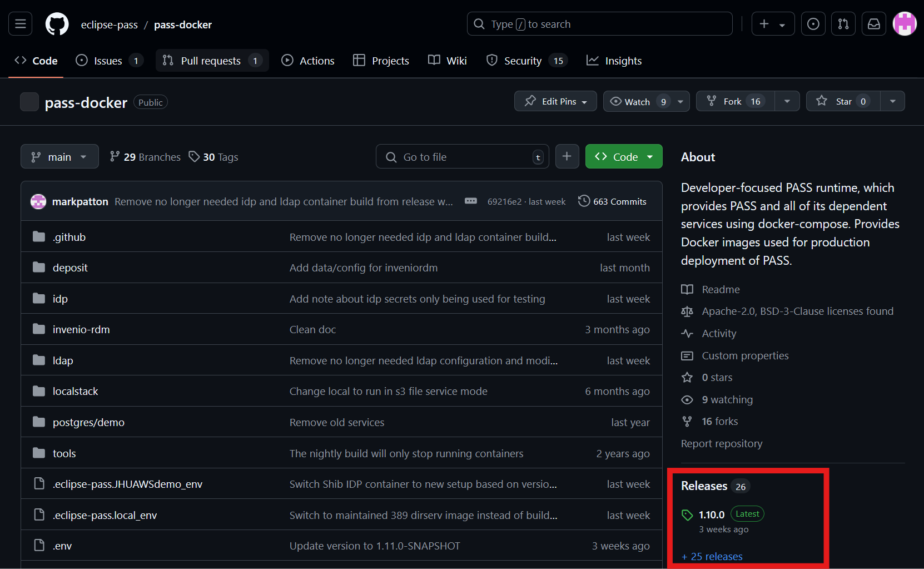Open the notifications inbox icon
The image size is (924, 569).
pos(874,24)
